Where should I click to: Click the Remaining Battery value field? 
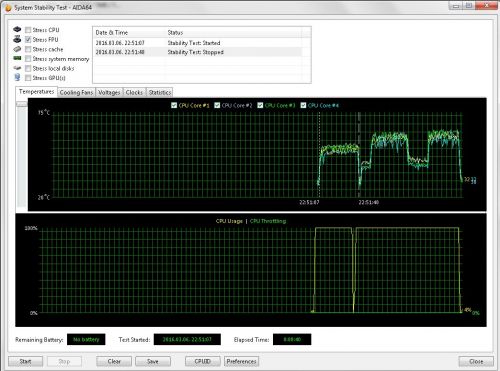pyautogui.click(x=86, y=340)
